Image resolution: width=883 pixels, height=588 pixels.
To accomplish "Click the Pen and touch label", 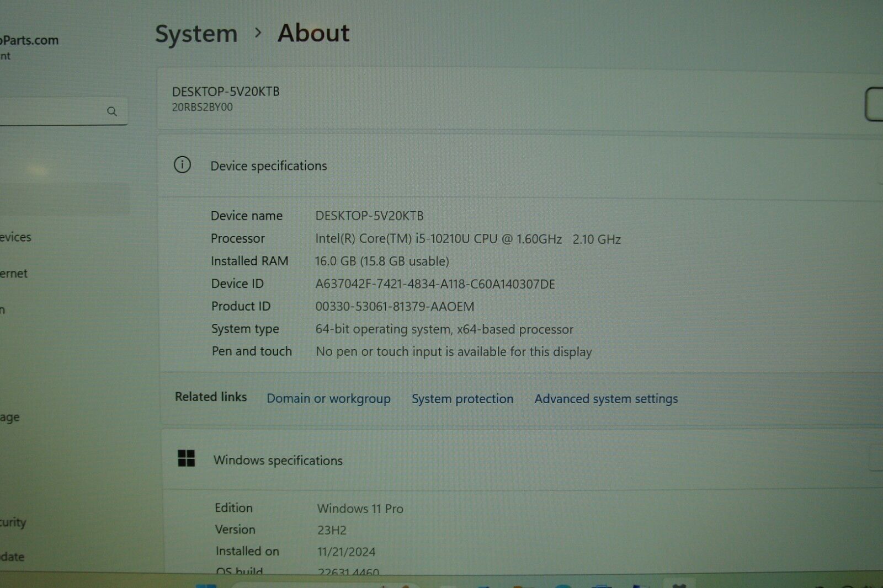I will [x=252, y=351].
